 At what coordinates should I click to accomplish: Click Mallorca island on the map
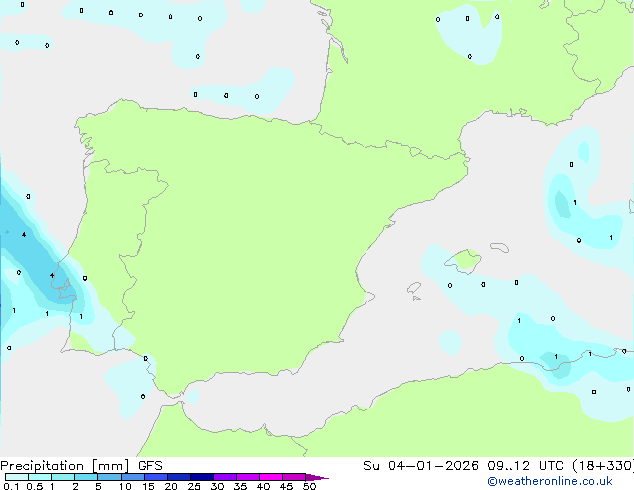coord(464,261)
